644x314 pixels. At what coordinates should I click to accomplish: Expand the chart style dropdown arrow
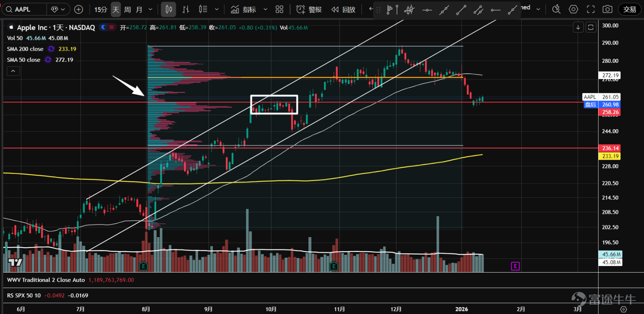click(217, 9)
